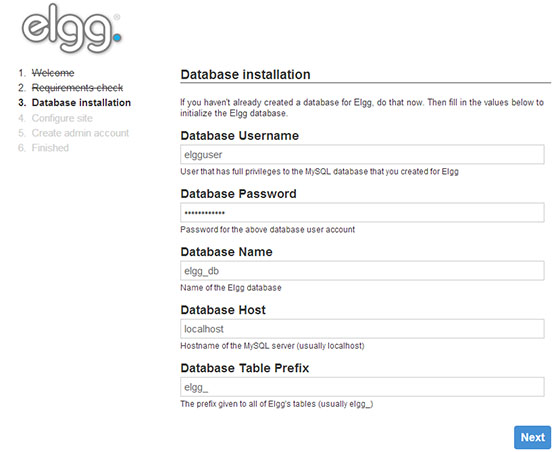Screen dimensions: 560x452
Task: Click the intro paragraph about creating database
Action: pyautogui.click(x=362, y=108)
